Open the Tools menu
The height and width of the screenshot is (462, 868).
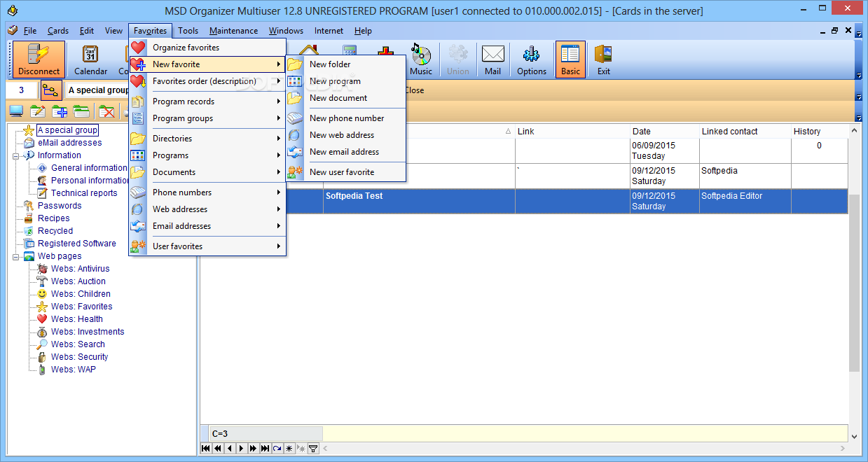tap(188, 31)
